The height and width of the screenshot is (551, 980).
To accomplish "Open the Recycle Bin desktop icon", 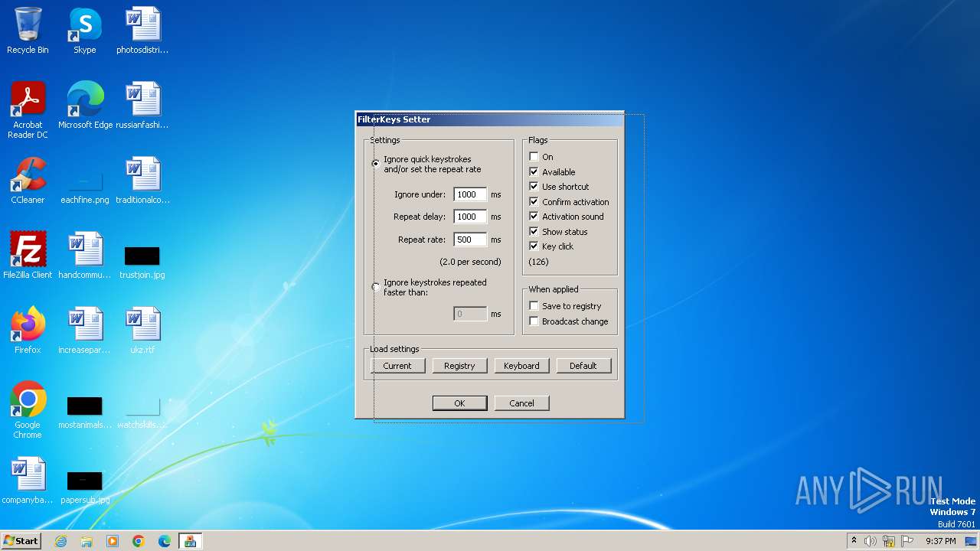I will [28, 31].
